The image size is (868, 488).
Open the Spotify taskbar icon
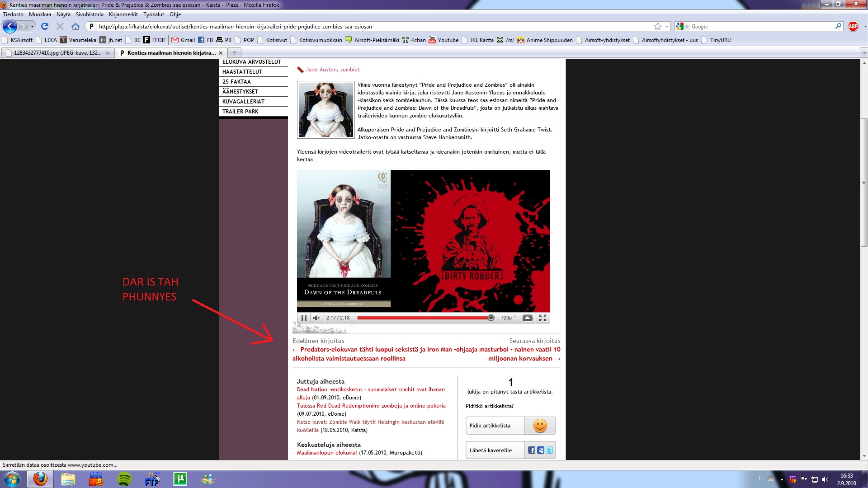[x=124, y=479]
